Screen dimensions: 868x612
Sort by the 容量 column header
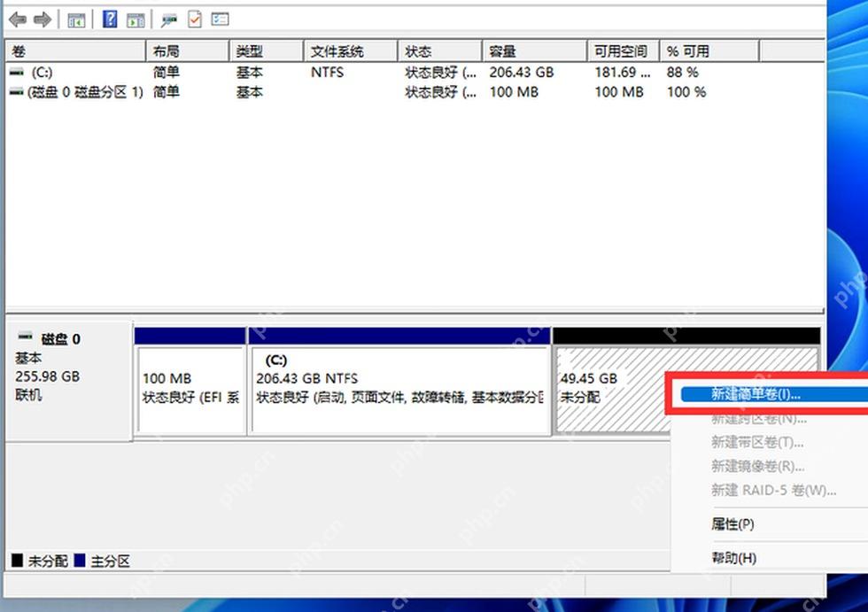(x=535, y=51)
